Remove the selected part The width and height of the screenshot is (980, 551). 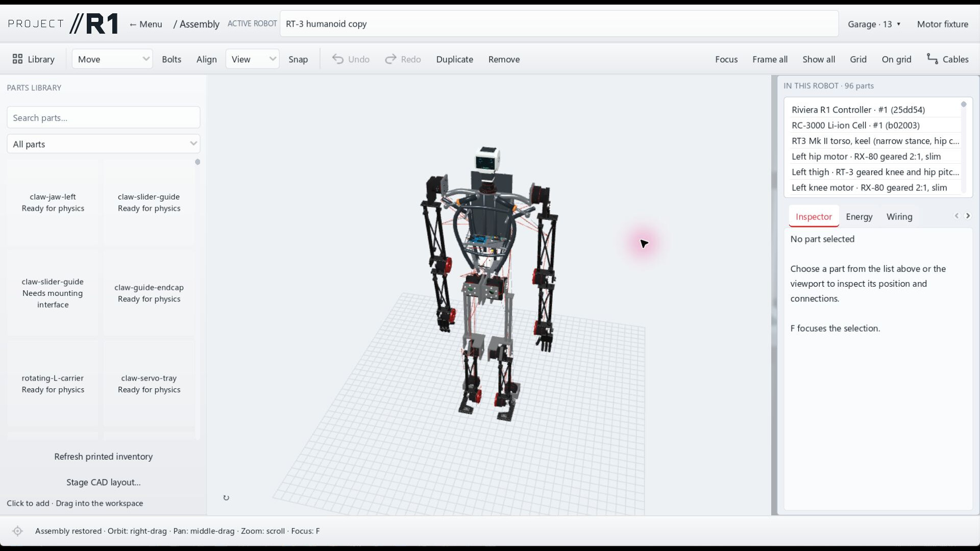pos(504,59)
